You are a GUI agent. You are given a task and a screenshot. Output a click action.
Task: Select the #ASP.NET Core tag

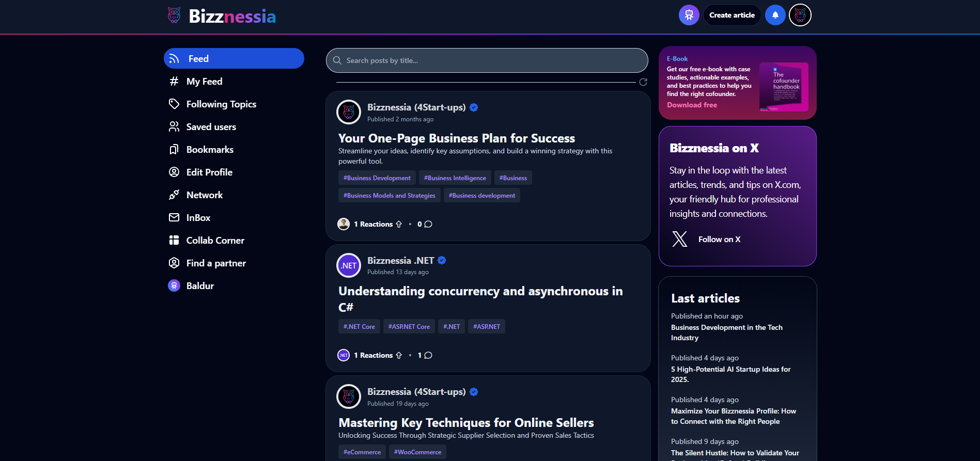[x=409, y=326]
